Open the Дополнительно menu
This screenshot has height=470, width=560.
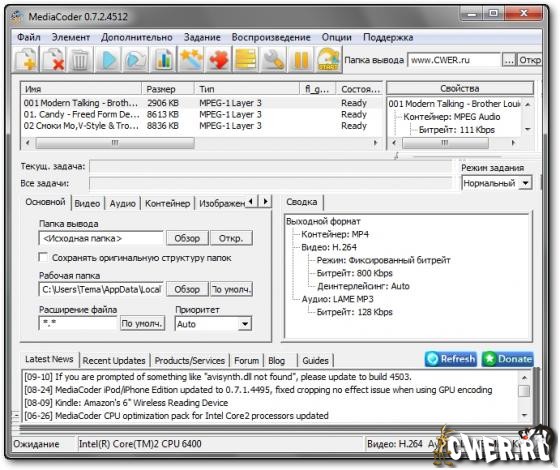136,38
